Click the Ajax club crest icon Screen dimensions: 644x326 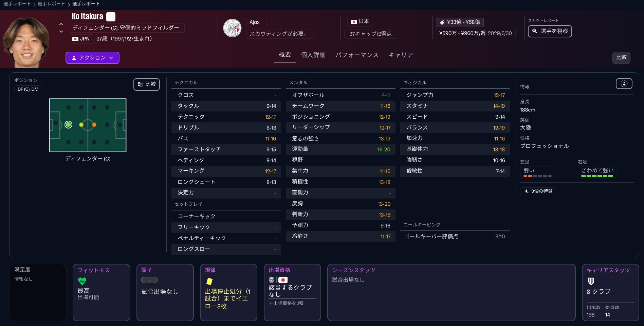(x=232, y=28)
